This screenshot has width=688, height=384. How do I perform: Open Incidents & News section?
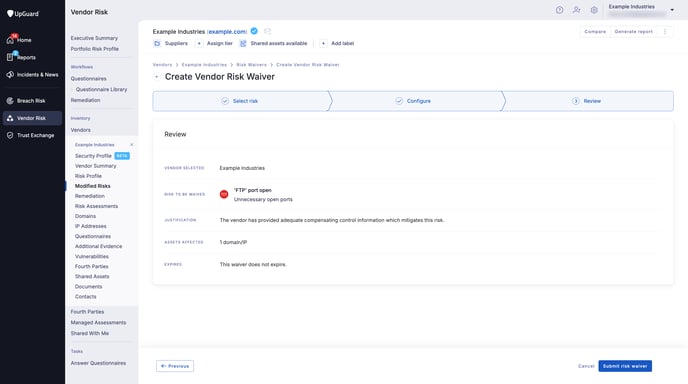click(32, 75)
